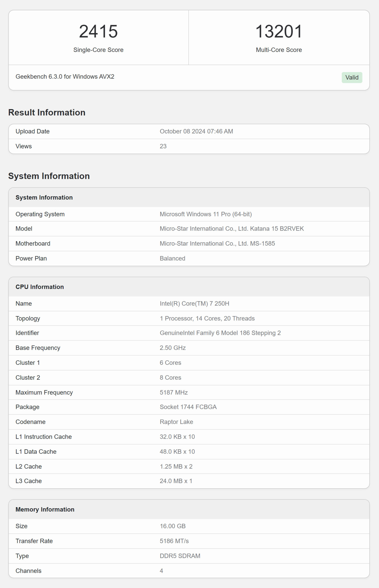Screen dimensions: 379x588
Task: Click the Model row label
Action: click(24, 229)
